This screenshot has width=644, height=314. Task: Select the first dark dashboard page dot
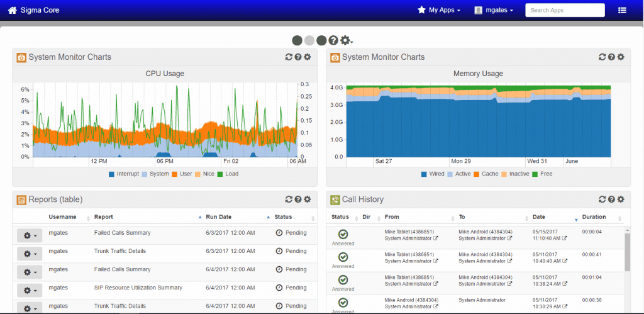click(x=297, y=40)
